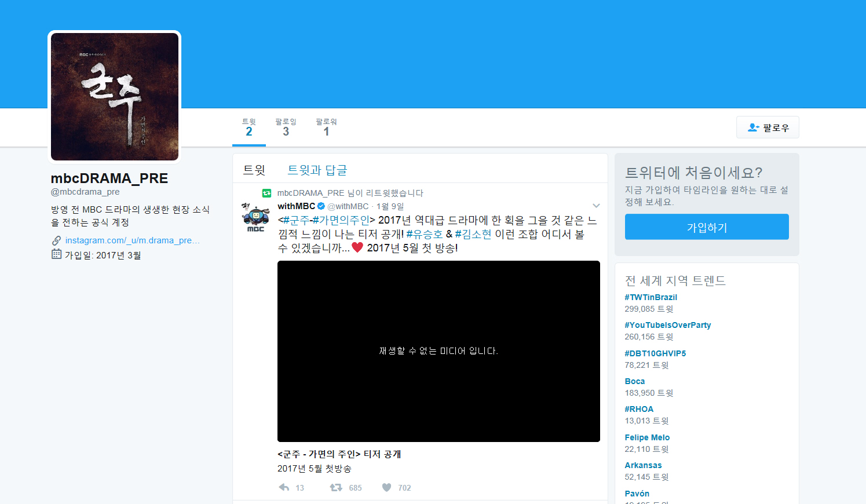Open the instagram.com/_u/m.drama_pre link
The width and height of the screenshot is (866, 504).
pos(132,240)
